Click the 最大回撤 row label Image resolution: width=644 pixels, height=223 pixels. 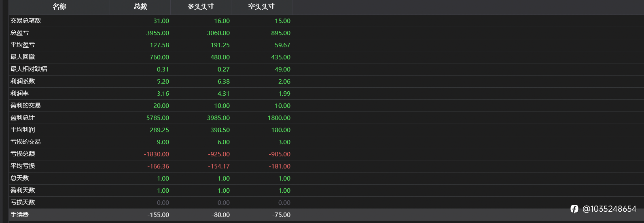click(23, 57)
